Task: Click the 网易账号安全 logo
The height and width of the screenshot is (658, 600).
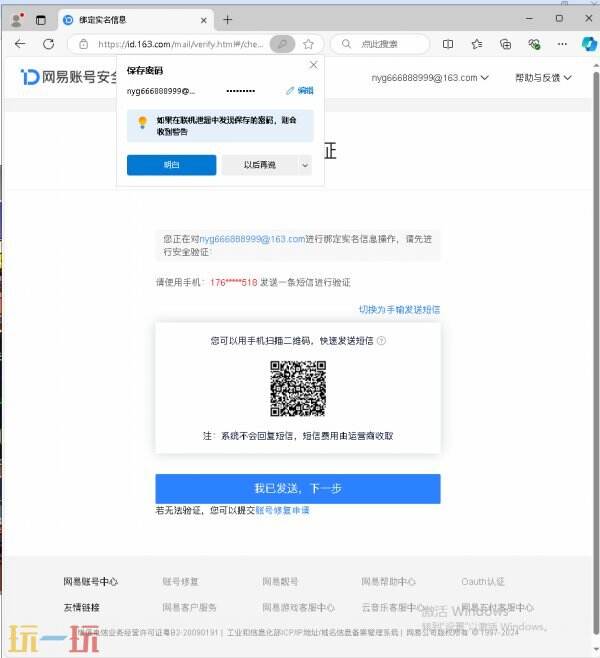Action: [x=69, y=77]
